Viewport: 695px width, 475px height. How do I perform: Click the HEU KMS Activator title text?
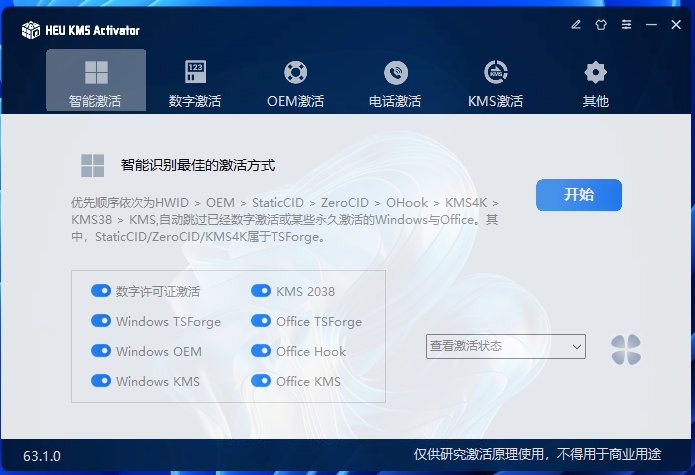coord(93,30)
